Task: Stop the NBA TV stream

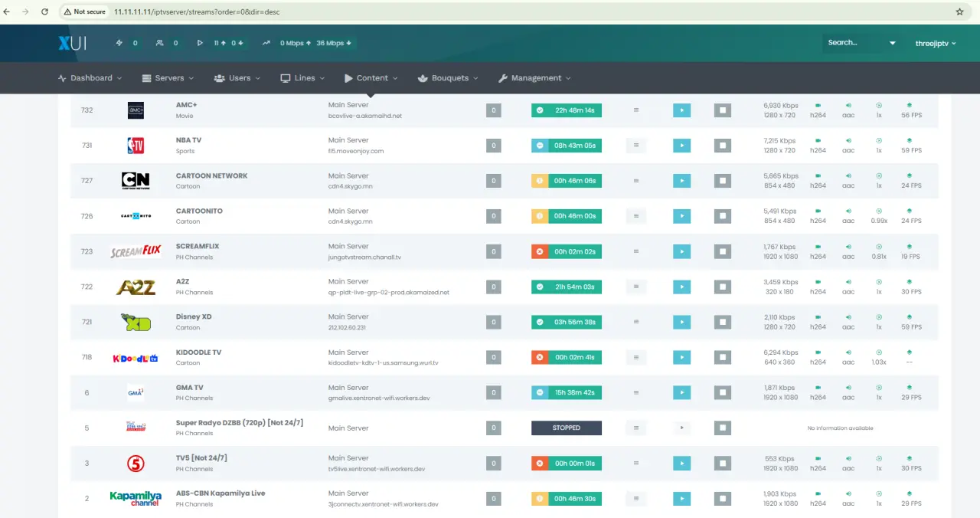Action: [x=722, y=146]
